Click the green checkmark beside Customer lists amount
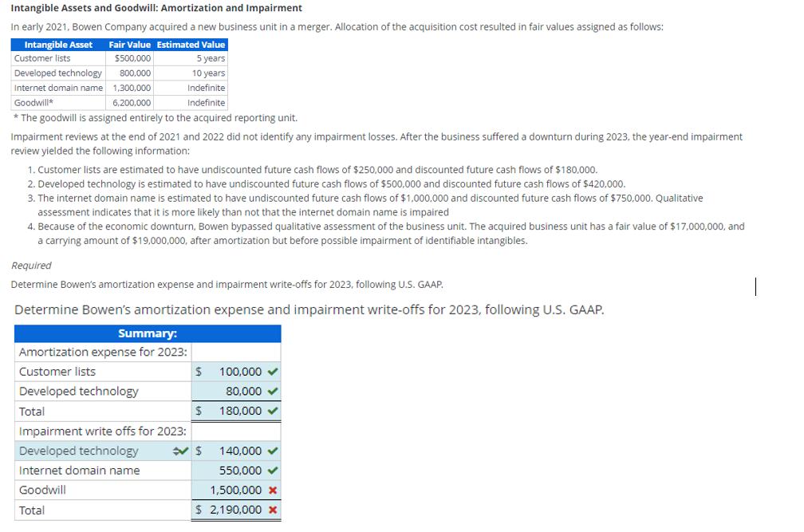 point(271,371)
